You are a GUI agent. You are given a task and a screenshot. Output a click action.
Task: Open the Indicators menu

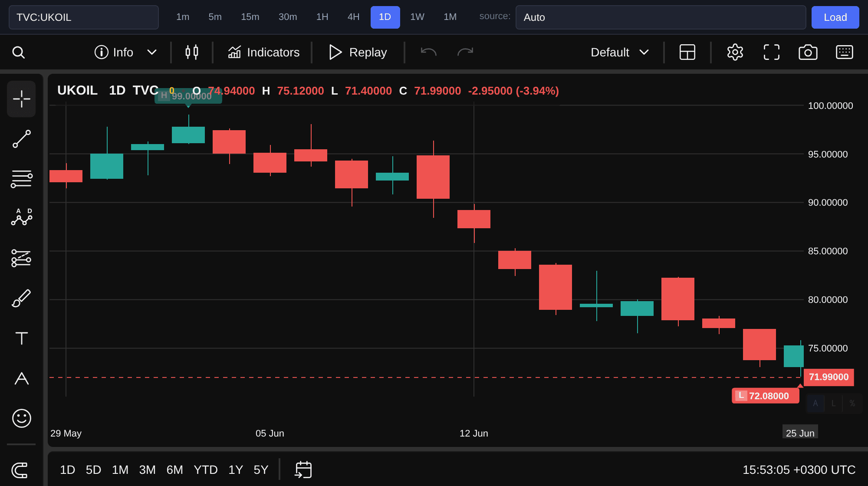pos(264,53)
